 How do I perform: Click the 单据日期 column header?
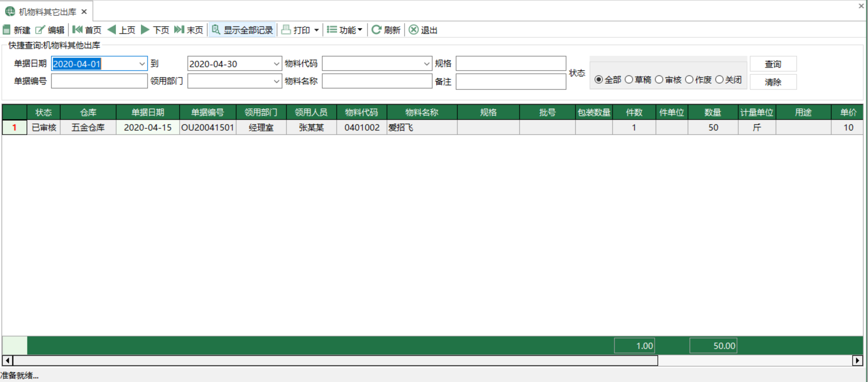(x=148, y=112)
